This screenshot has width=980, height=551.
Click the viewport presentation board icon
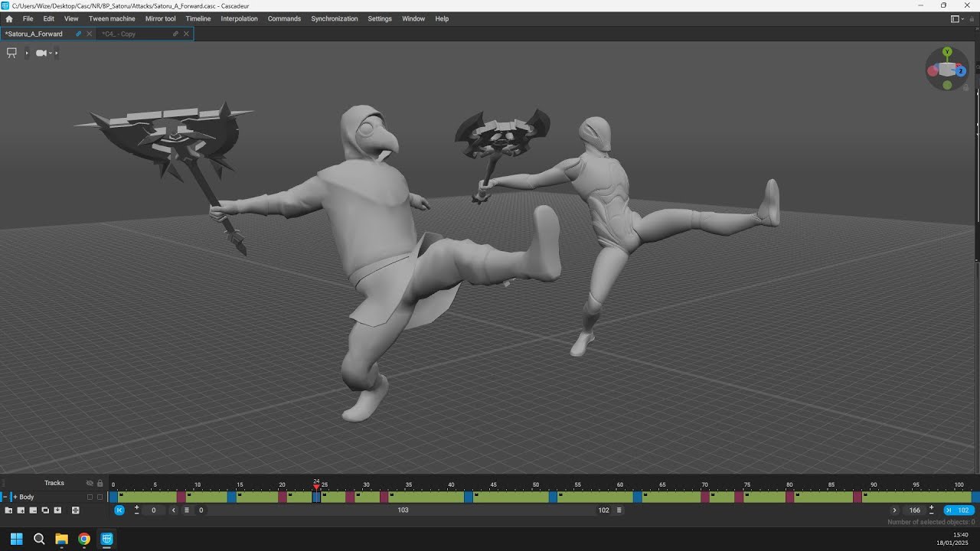coord(11,53)
